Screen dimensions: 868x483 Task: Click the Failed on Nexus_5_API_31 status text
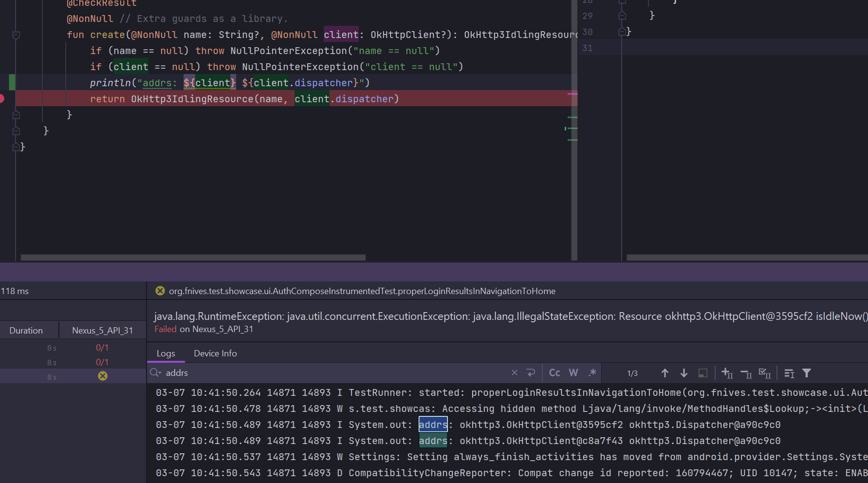point(204,329)
